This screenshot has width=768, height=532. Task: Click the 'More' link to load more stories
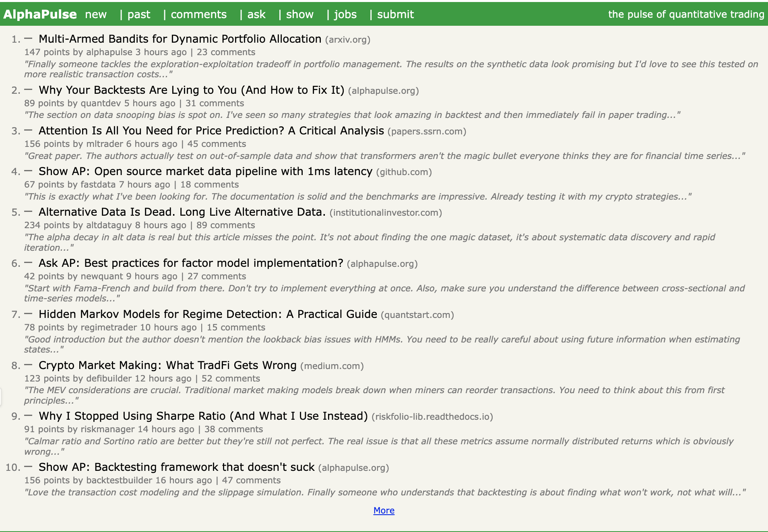pyautogui.click(x=384, y=511)
